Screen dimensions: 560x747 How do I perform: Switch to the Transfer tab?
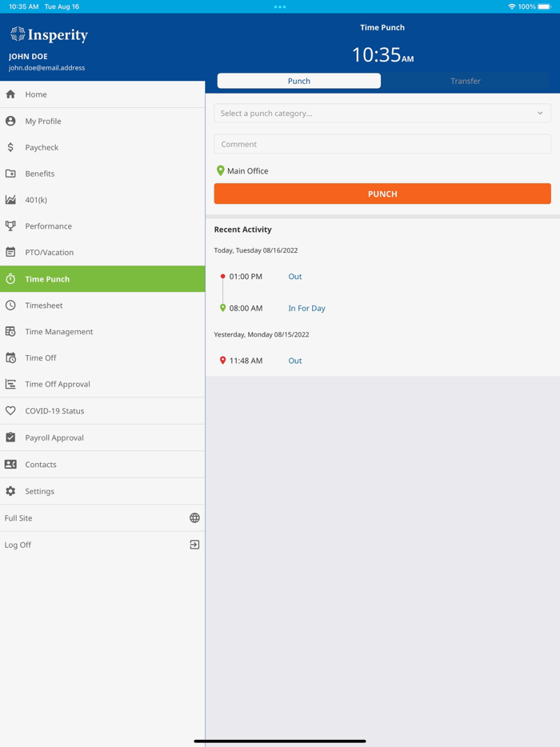pos(466,81)
